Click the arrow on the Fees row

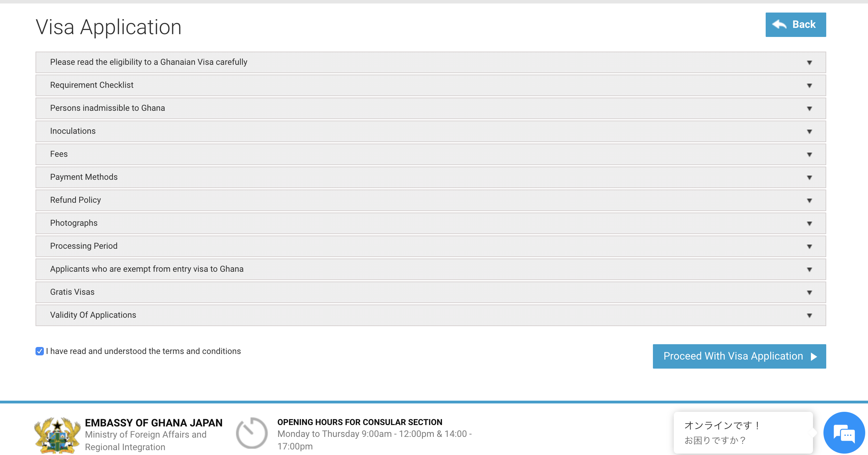pyautogui.click(x=809, y=154)
